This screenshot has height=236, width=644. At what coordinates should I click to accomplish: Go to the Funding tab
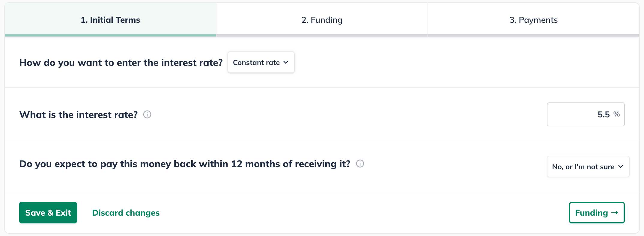point(322,20)
